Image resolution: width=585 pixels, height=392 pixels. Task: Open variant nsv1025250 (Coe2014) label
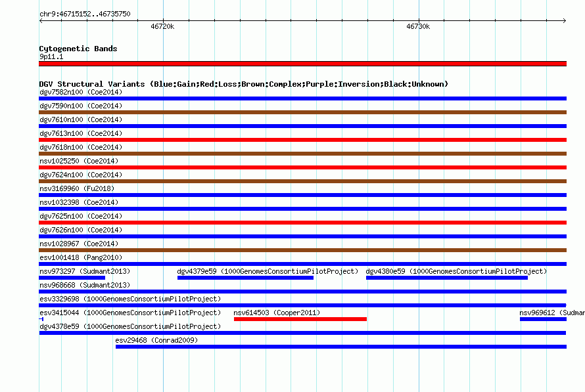(79, 161)
